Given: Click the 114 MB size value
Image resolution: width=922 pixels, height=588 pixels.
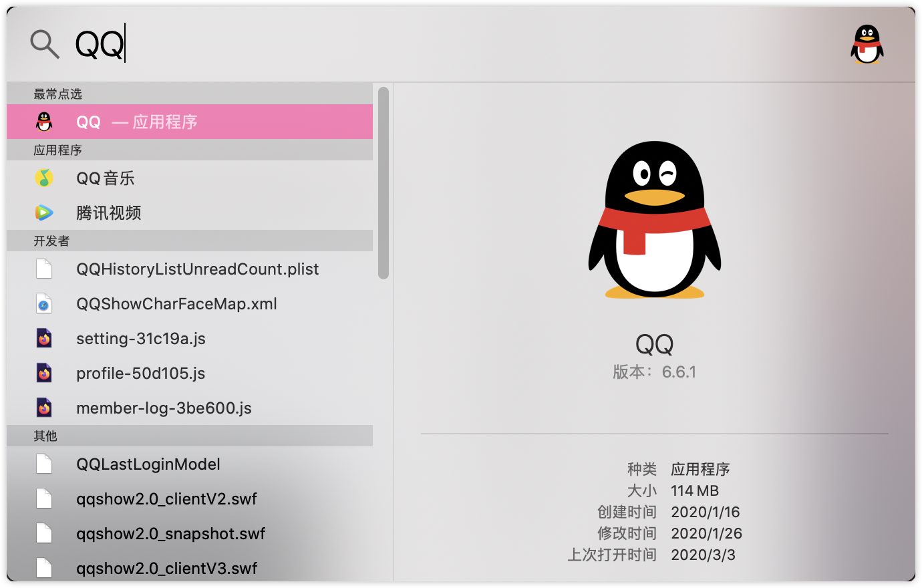Looking at the screenshot, I should click(695, 490).
